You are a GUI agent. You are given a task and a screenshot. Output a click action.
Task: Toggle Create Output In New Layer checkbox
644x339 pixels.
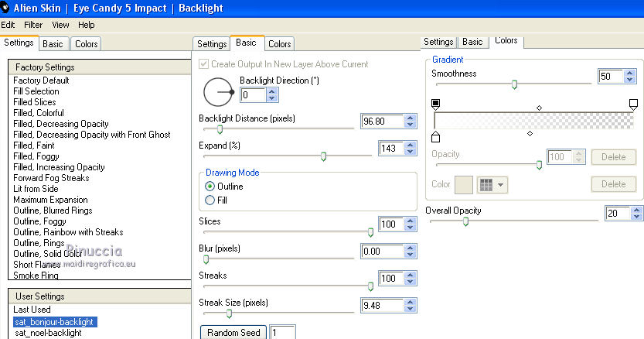(203, 64)
